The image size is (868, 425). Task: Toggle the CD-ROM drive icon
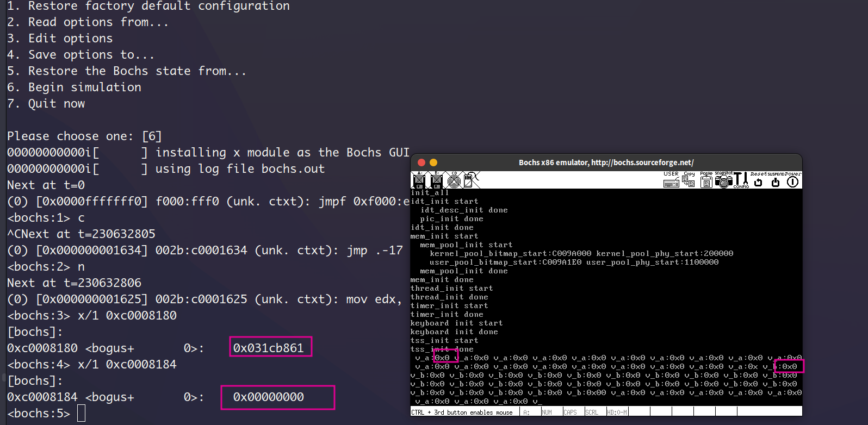point(454,180)
